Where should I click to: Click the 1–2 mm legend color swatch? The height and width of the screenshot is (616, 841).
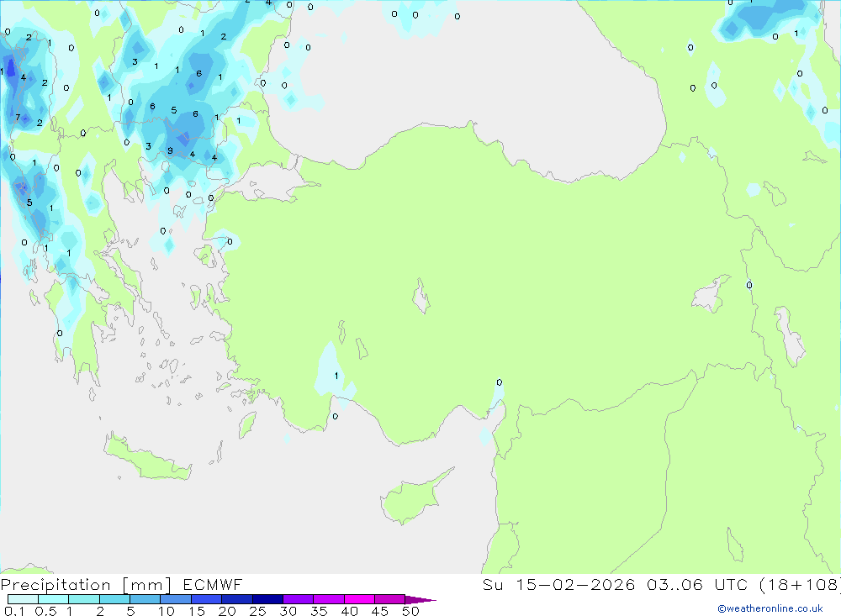84,599
